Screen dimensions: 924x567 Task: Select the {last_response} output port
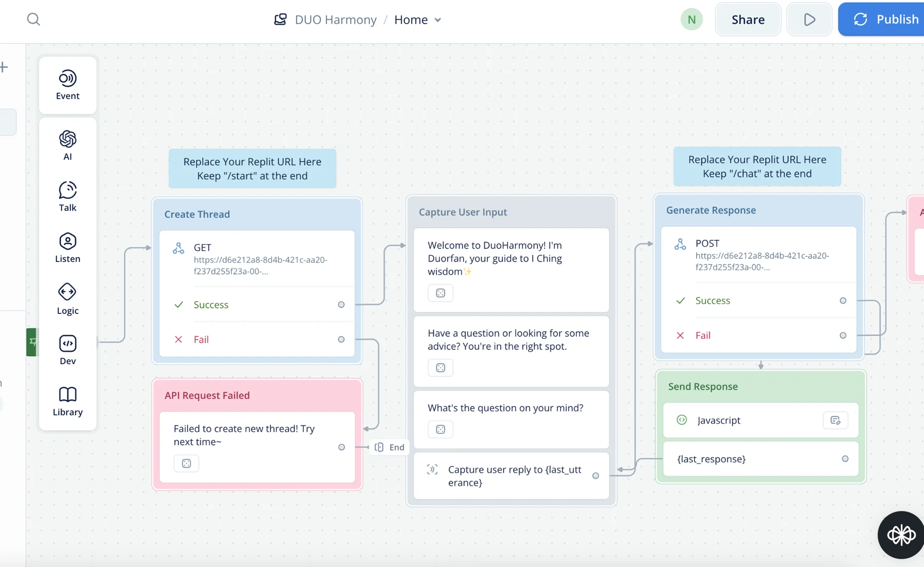(845, 459)
